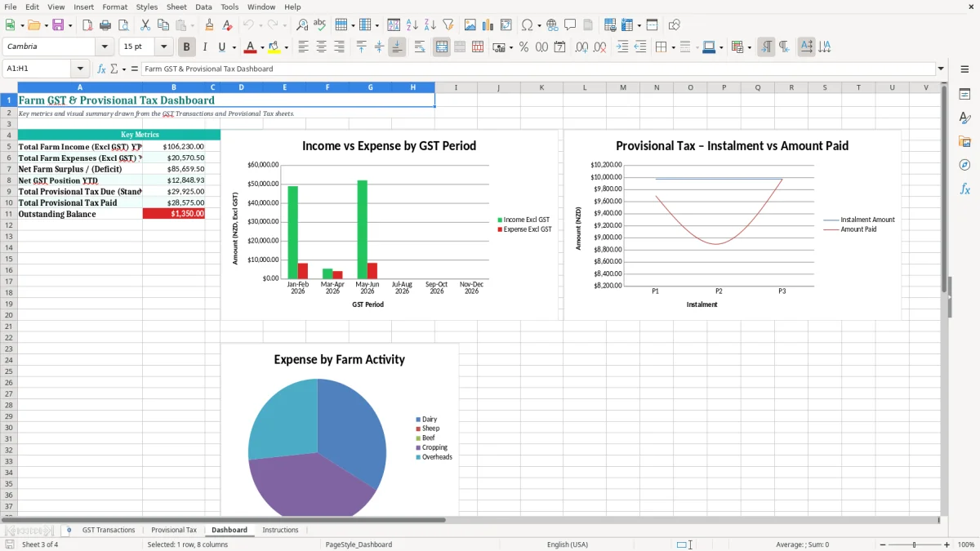Toggle Wrap Text button
Viewport: 980px width, 551px height.
point(419,47)
